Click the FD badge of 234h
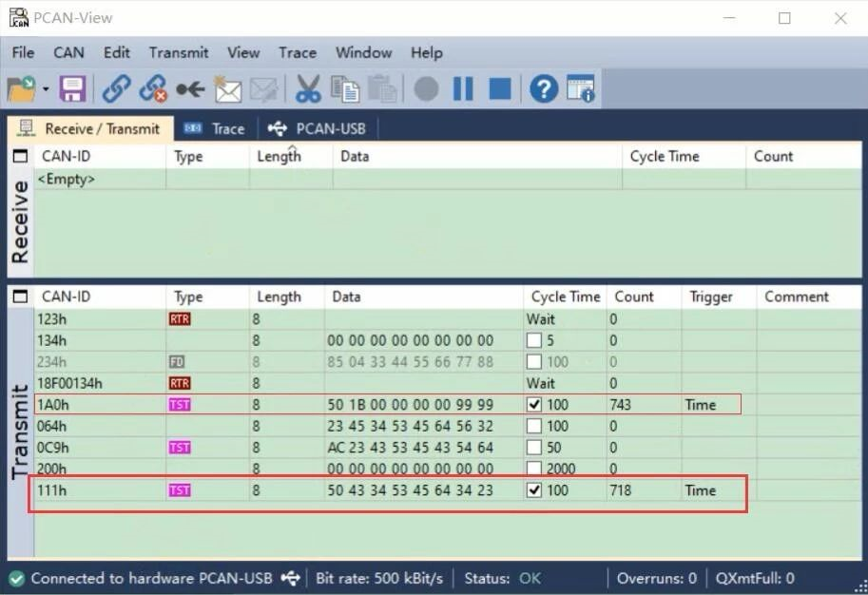Viewport: 868px width, 595px height. (x=177, y=362)
